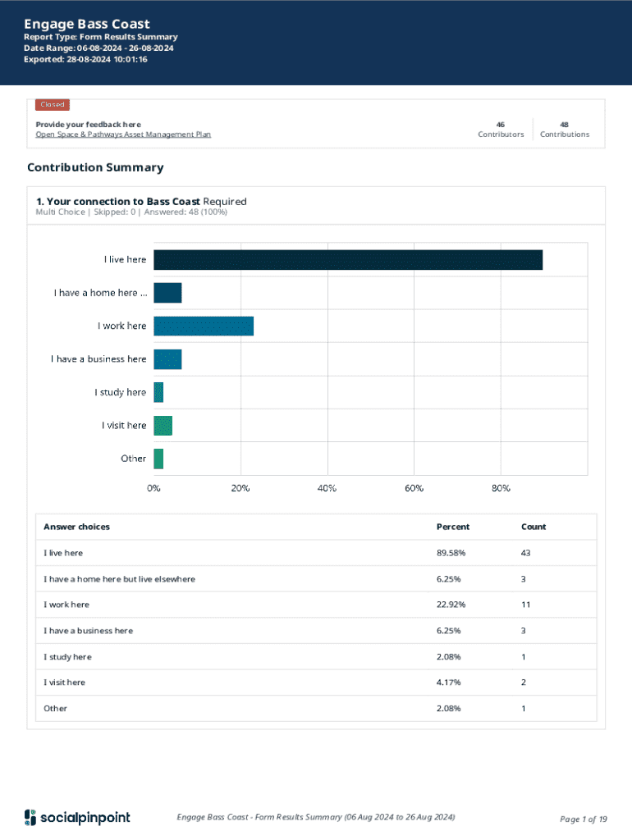This screenshot has height=840, width=632.
Task: Click the Percent column header
Action: pyautogui.click(x=453, y=527)
